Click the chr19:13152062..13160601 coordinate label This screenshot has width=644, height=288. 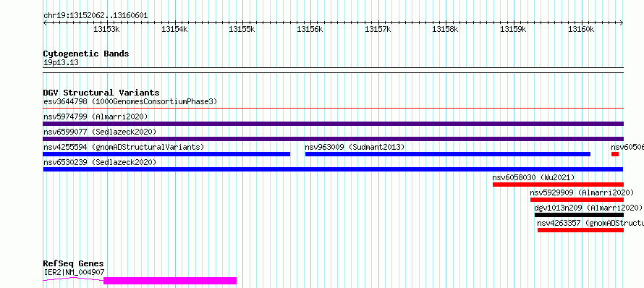point(96,16)
